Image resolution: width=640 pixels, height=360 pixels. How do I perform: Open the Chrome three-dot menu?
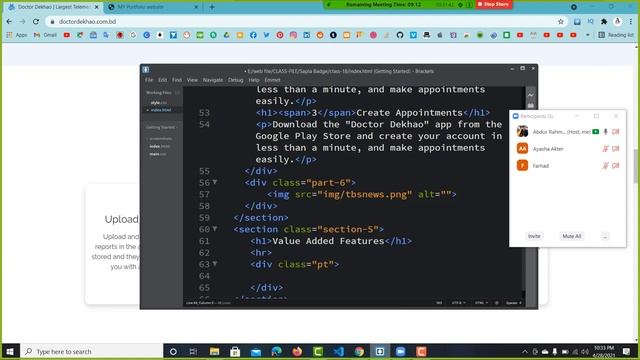point(631,21)
